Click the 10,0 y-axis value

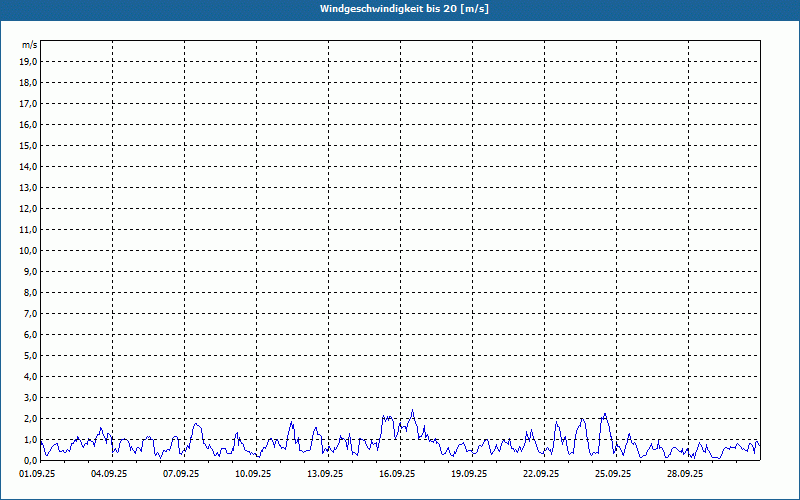click(29, 251)
